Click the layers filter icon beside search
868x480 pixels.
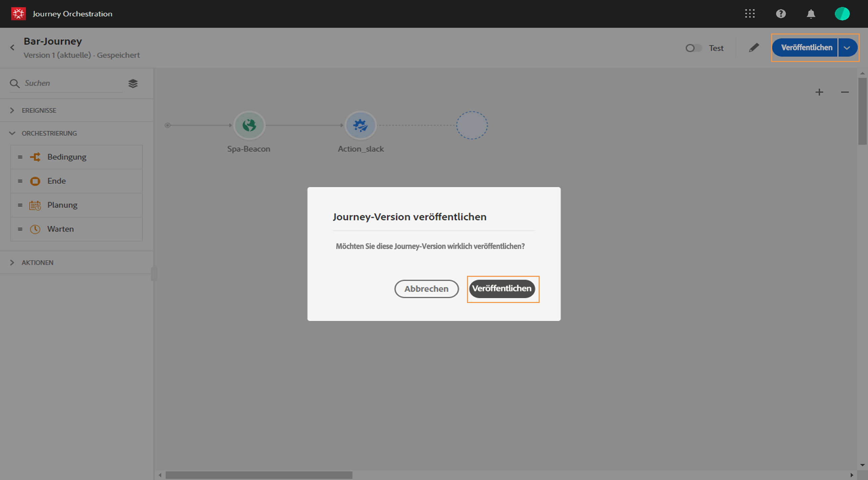click(133, 84)
